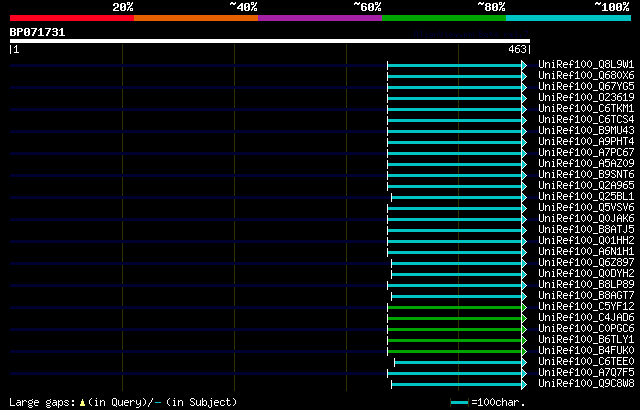Click the white BP071731 query sequence bar

(270, 41)
